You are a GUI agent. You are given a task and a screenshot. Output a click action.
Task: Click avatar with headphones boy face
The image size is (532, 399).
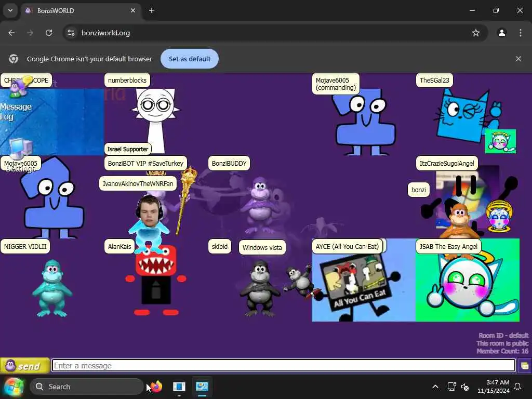(x=149, y=224)
